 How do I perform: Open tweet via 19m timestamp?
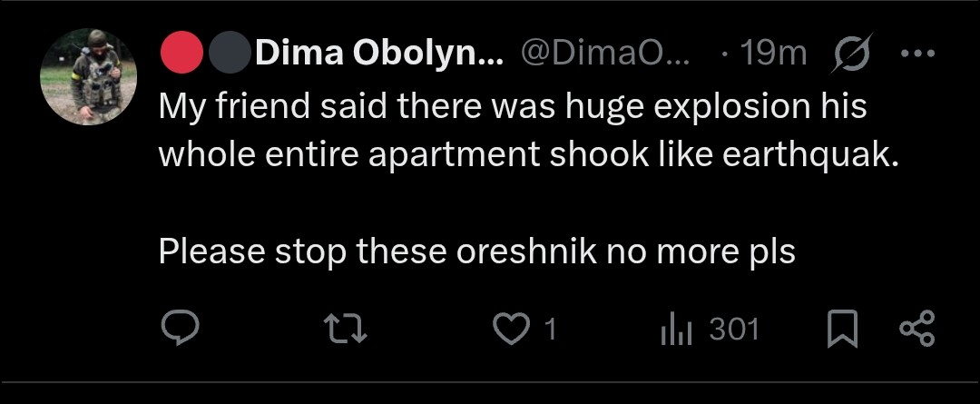click(x=772, y=54)
